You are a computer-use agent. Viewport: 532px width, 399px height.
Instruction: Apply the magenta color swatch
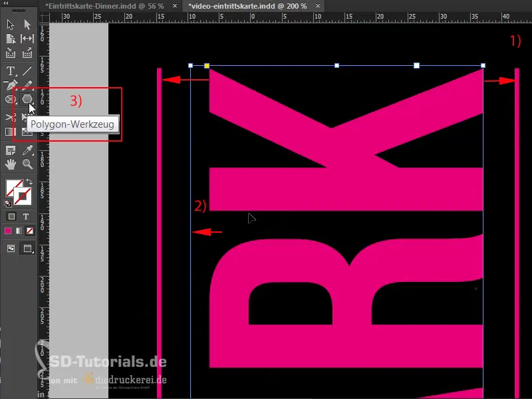8,231
